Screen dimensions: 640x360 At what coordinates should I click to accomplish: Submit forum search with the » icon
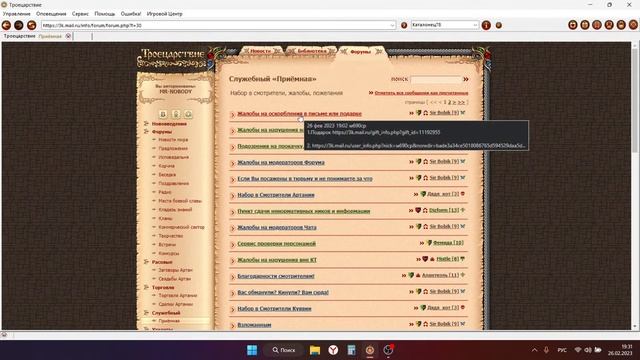(466, 79)
